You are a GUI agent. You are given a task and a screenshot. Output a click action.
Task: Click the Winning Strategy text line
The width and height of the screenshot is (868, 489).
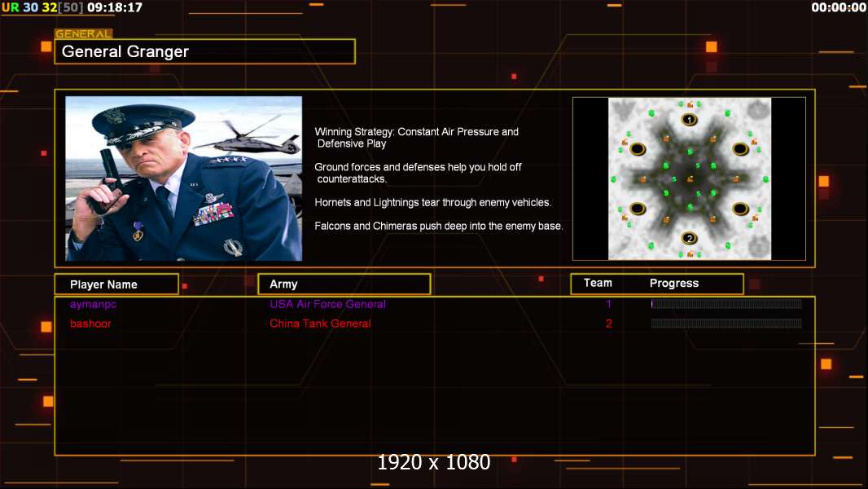click(x=416, y=138)
